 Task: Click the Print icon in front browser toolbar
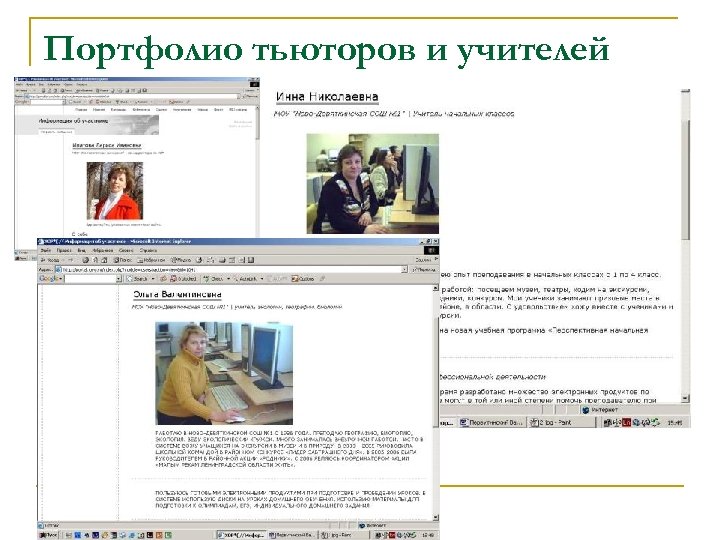[x=222, y=260]
